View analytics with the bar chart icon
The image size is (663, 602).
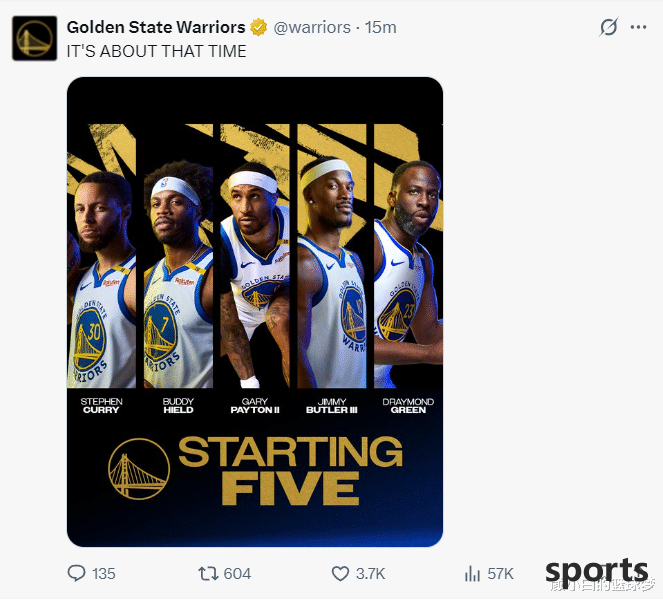tap(472, 574)
